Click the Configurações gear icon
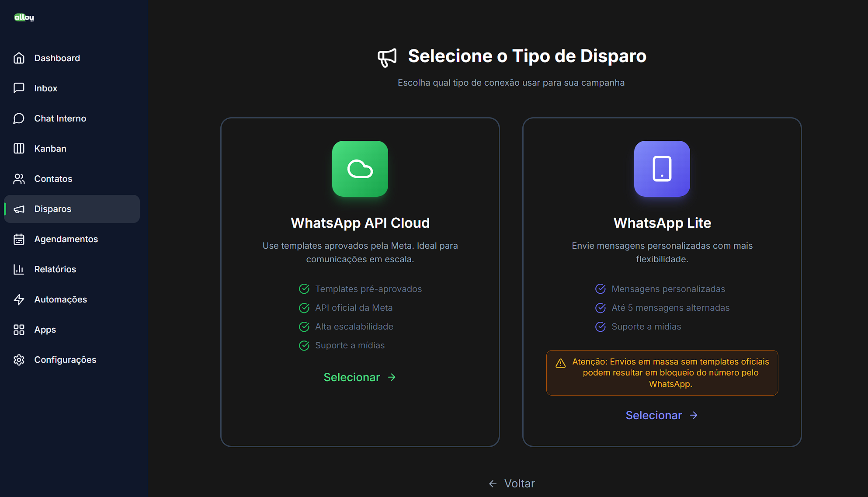The height and width of the screenshot is (497, 868). (x=19, y=360)
